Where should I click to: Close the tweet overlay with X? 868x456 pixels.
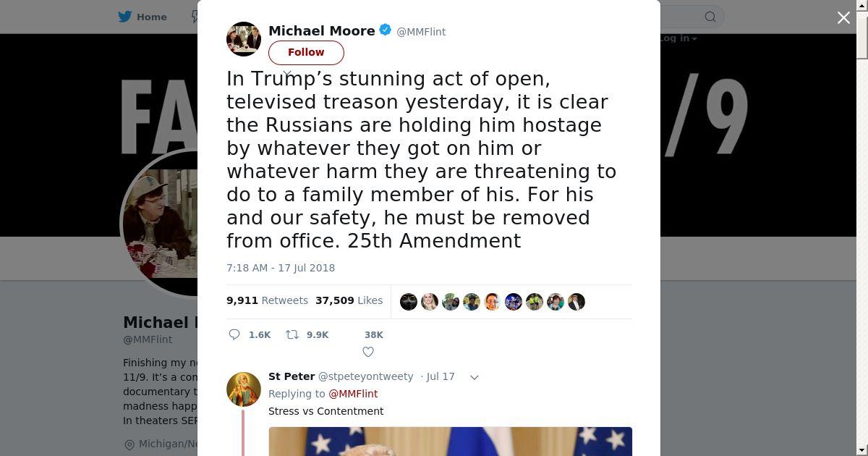pyautogui.click(x=843, y=17)
